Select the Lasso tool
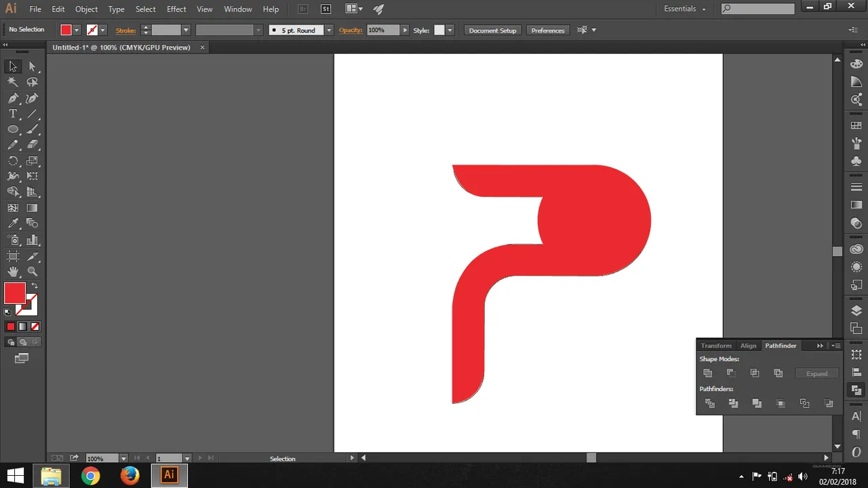Screen dimensions: 868x488 point(32,82)
